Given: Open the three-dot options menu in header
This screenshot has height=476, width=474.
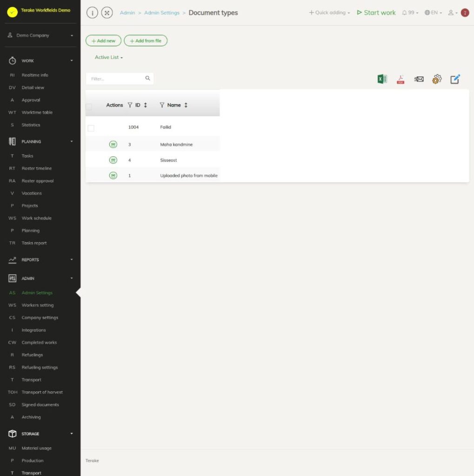Looking at the screenshot, I should click(x=93, y=13).
